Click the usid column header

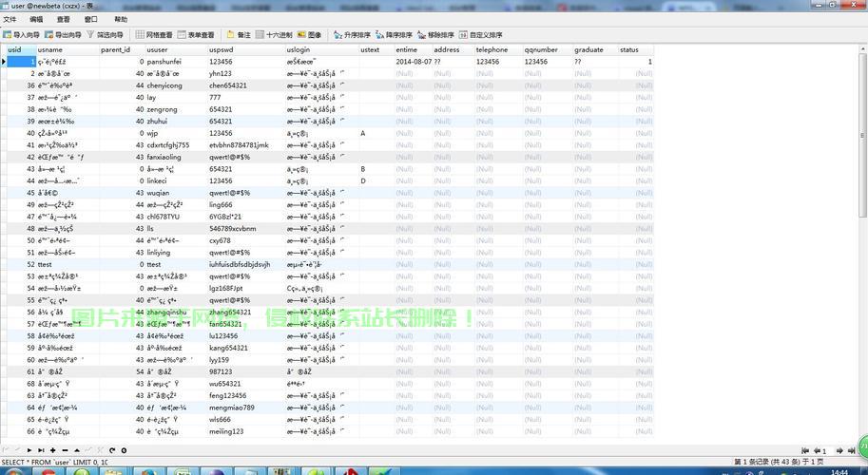coord(22,49)
